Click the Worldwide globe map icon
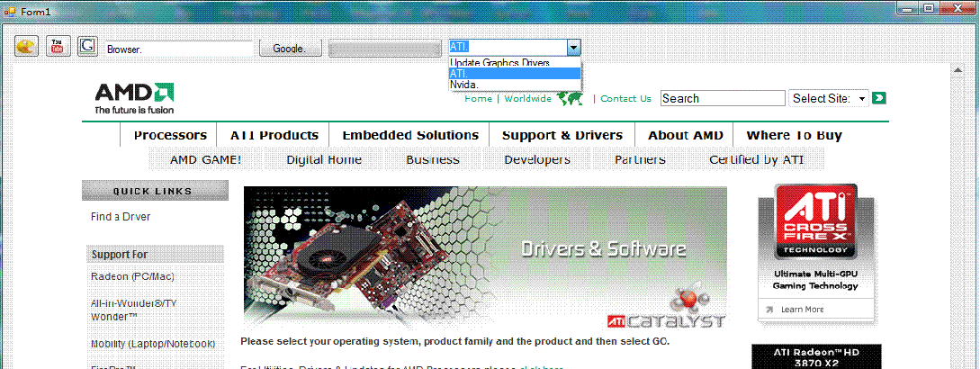980x369 pixels. coord(570,98)
